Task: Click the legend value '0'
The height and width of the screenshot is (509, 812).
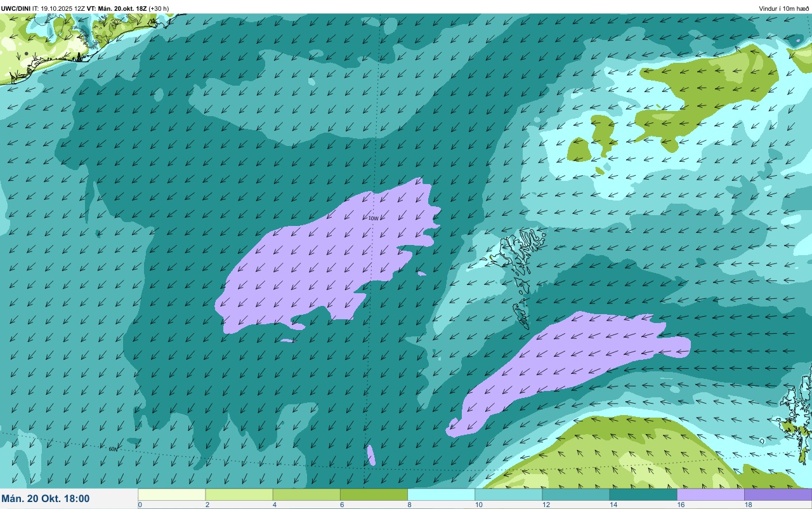Action: click(x=140, y=505)
